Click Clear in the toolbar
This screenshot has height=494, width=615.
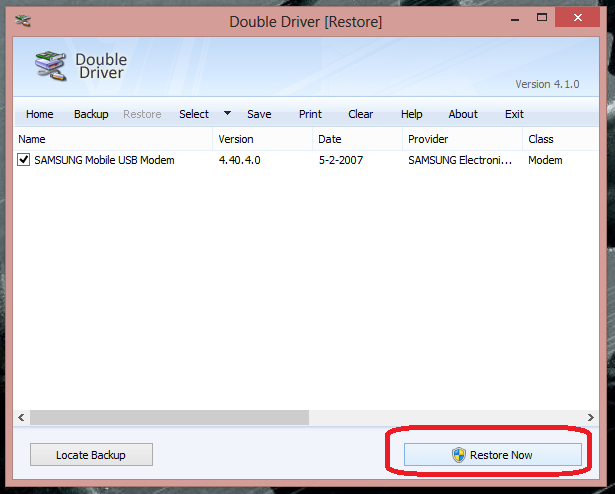pyautogui.click(x=360, y=114)
